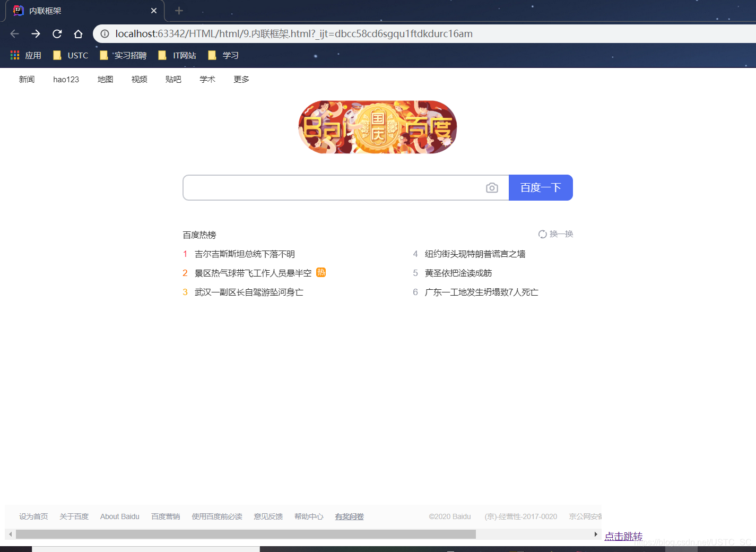Open hot item 广东一工地发生坍塌致7人死亡
Image resolution: width=756 pixels, height=552 pixels.
point(481,292)
